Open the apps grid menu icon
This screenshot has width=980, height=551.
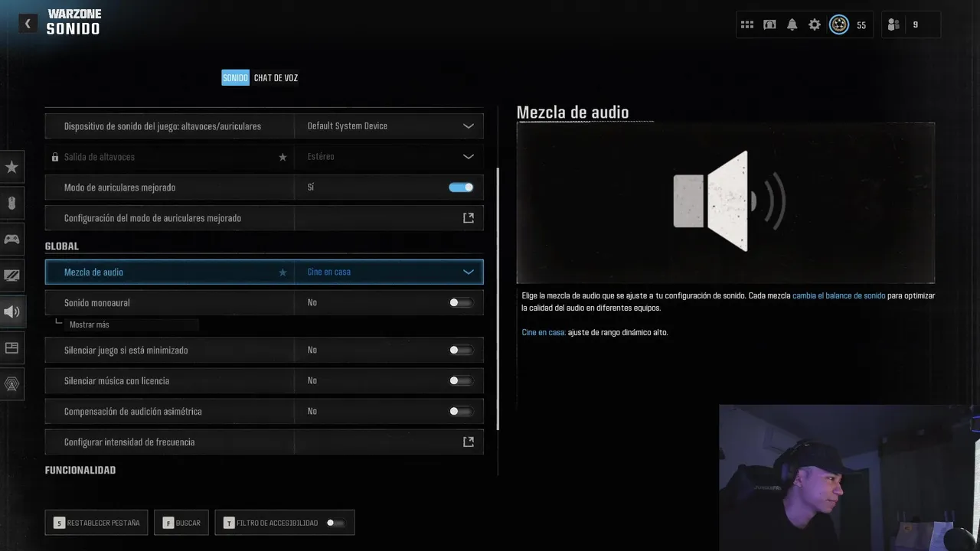[747, 24]
